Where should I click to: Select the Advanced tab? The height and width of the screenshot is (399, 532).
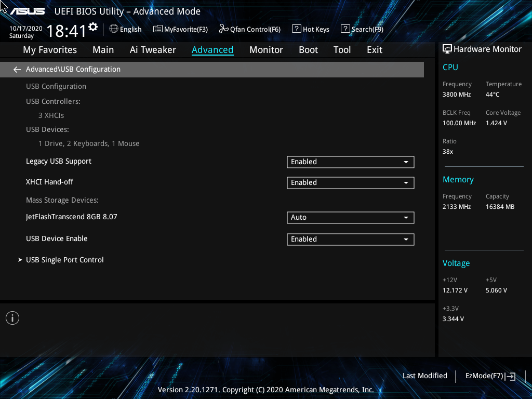coord(212,50)
